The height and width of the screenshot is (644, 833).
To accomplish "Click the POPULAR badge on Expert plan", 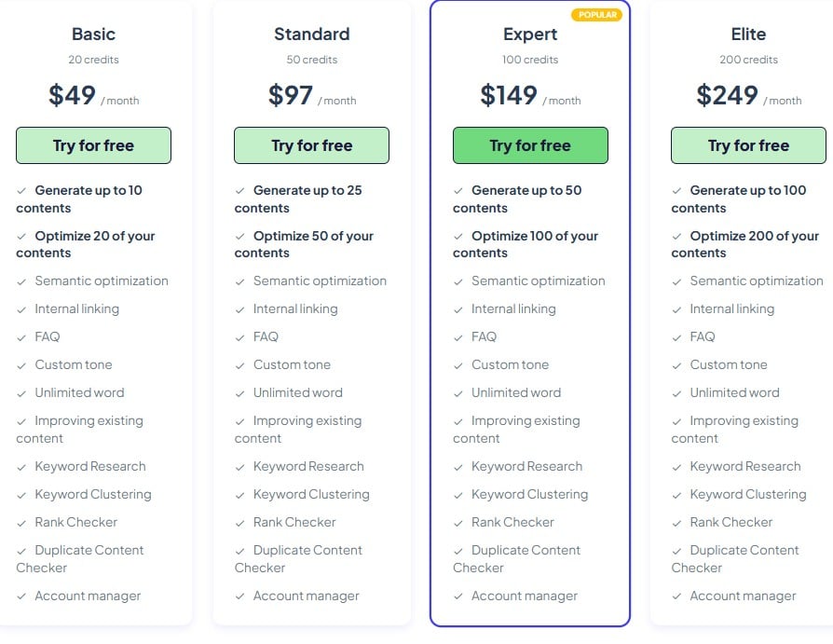I will click(597, 15).
